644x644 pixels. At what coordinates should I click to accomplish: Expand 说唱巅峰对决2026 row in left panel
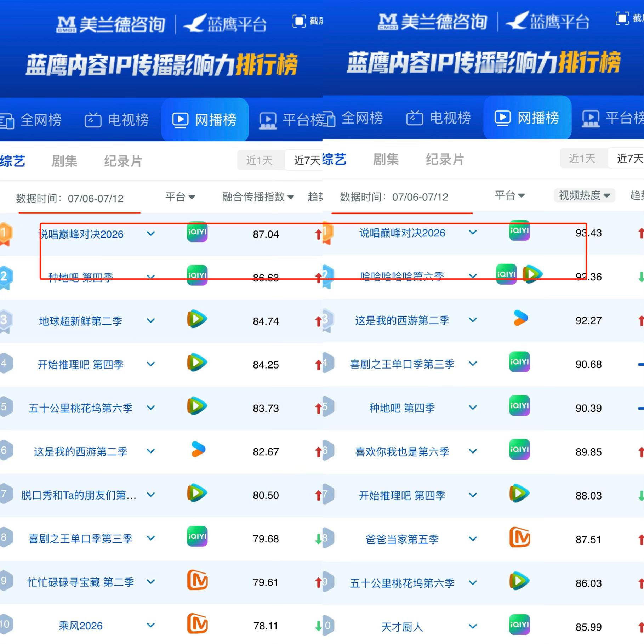151,234
